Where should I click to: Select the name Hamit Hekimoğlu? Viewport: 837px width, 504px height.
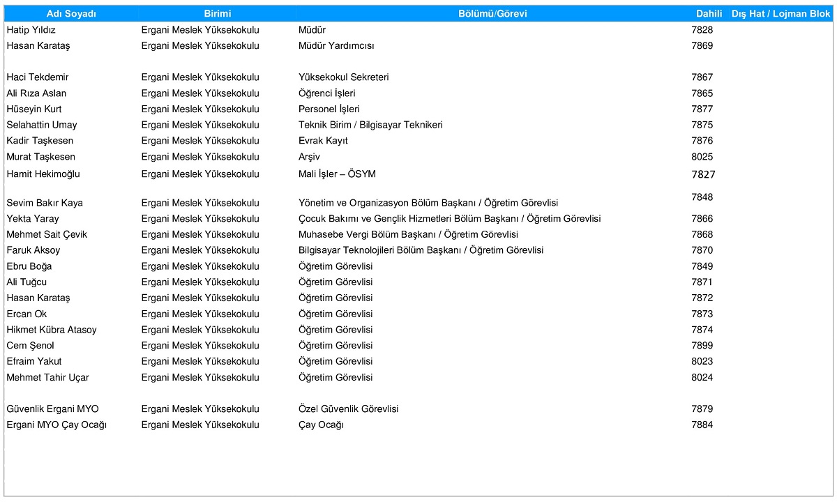click(44, 174)
